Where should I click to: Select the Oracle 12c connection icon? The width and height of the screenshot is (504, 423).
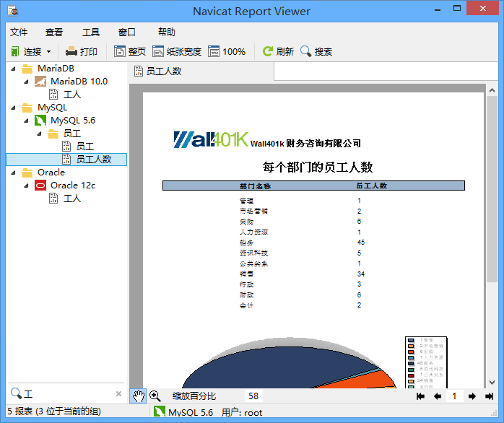coord(40,186)
